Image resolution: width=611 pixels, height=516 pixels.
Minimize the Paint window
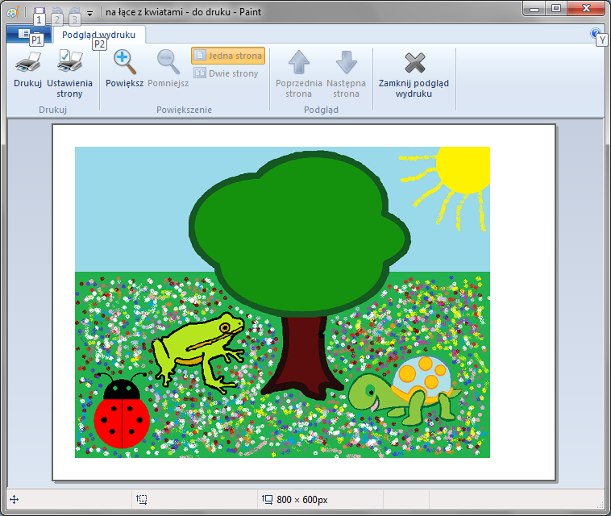point(535,9)
